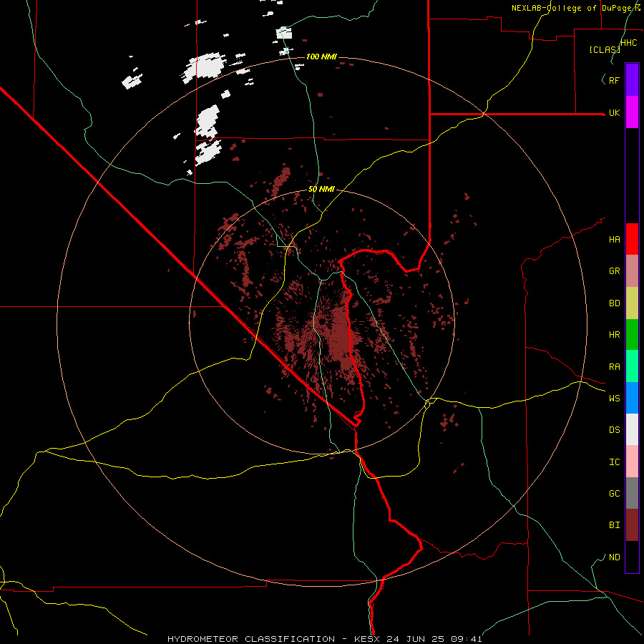The height and width of the screenshot is (644, 644).
Task: Click the 50 NMI range ring label
Action: pos(321,190)
